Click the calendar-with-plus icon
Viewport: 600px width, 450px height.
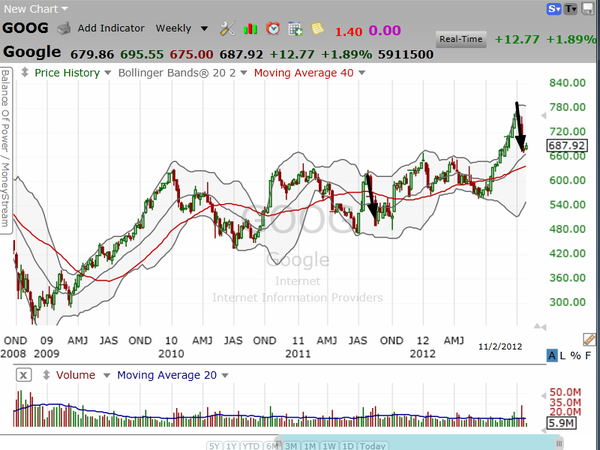(x=295, y=29)
